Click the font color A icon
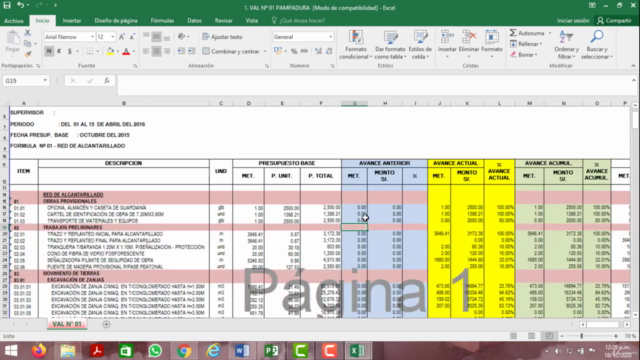 (126, 51)
